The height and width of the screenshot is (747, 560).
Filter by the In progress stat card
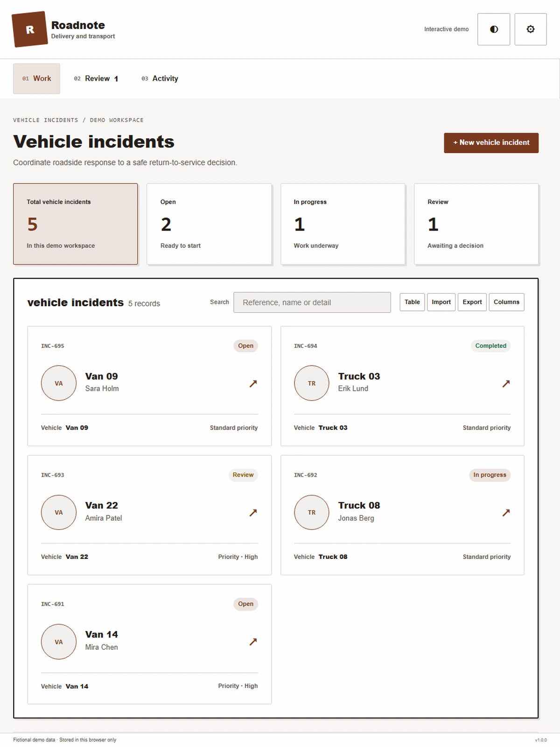[x=343, y=224]
